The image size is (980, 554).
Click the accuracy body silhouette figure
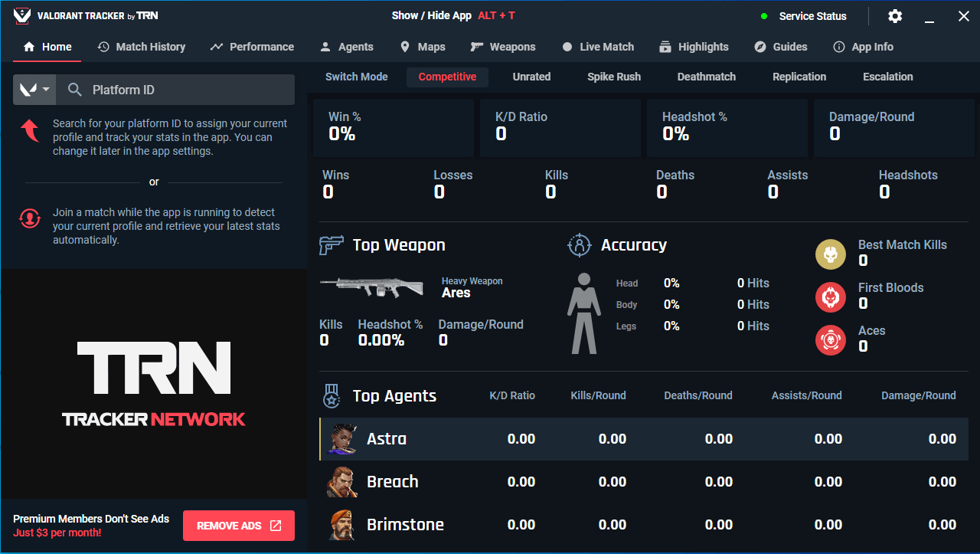pos(584,313)
